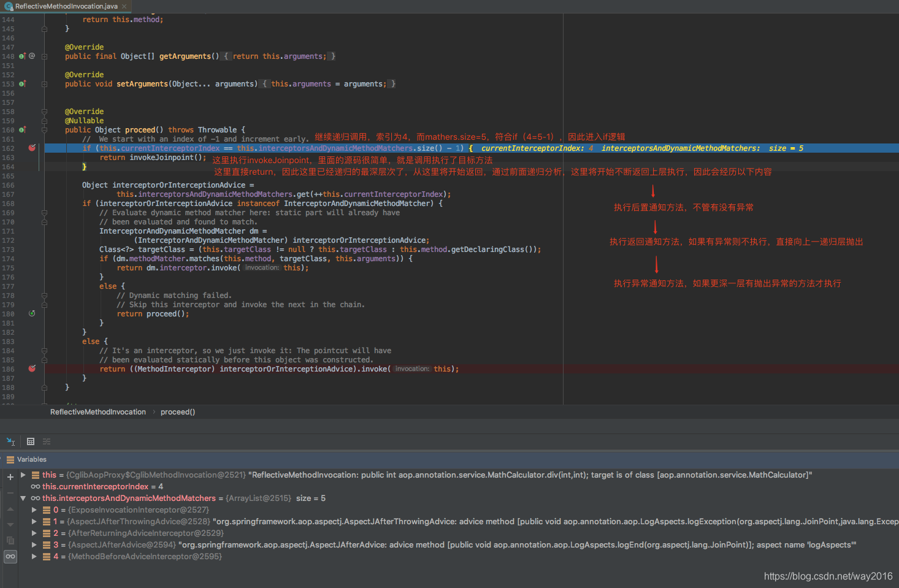Collapse comment fold marker at line 184
Screen dimensions: 899x588
[44, 351]
